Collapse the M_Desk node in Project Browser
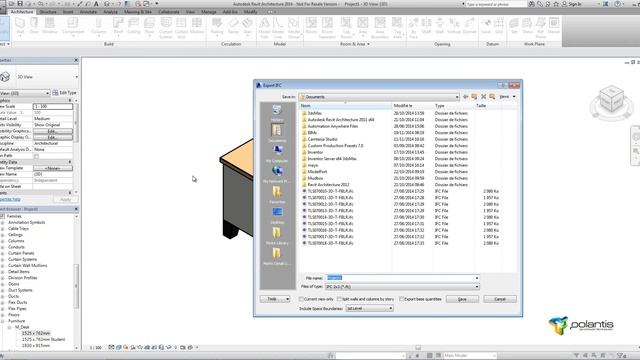Image resolution: width=640 pixels, height=360 pixels. tap(9, 327)
